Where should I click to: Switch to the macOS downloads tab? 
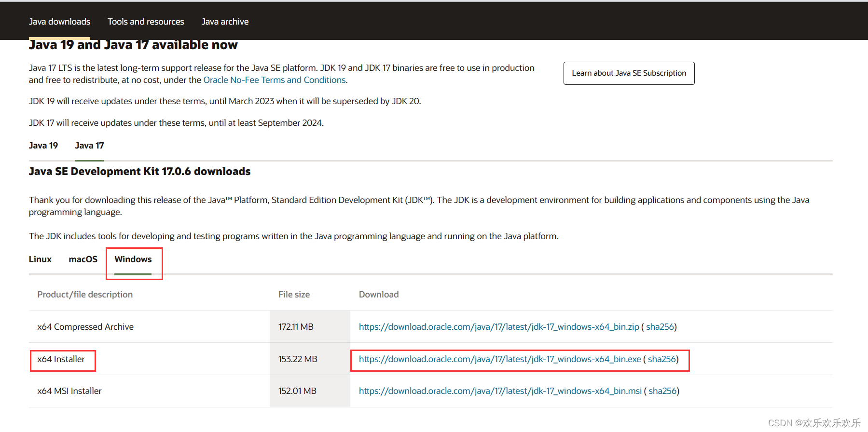click(83, 259)
